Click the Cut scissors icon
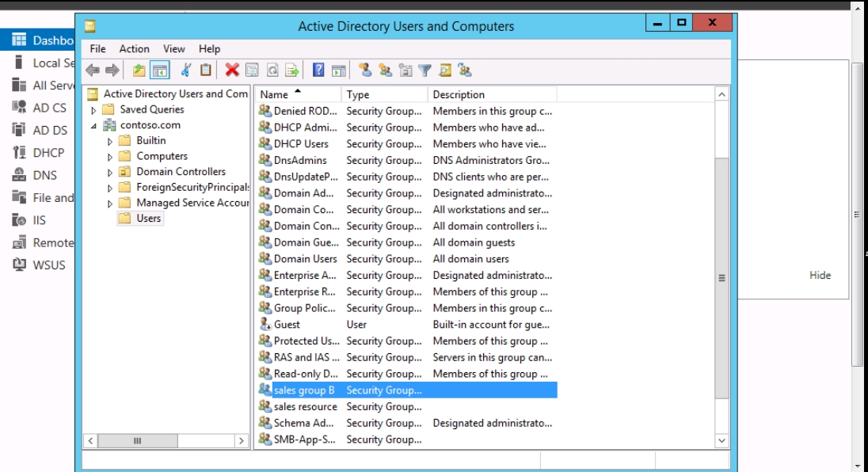Image resolution: width=868 pixels, height=472 pixels. (186, 70)
